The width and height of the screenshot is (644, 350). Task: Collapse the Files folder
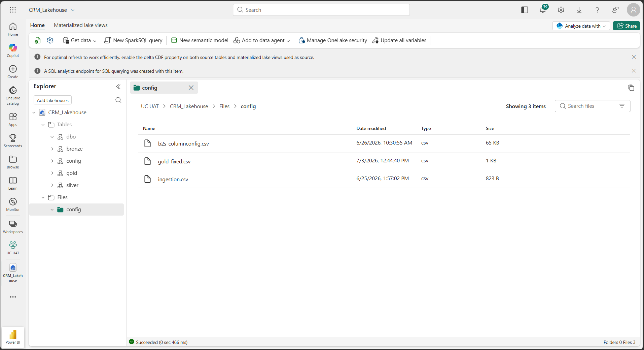pos(43,197)
